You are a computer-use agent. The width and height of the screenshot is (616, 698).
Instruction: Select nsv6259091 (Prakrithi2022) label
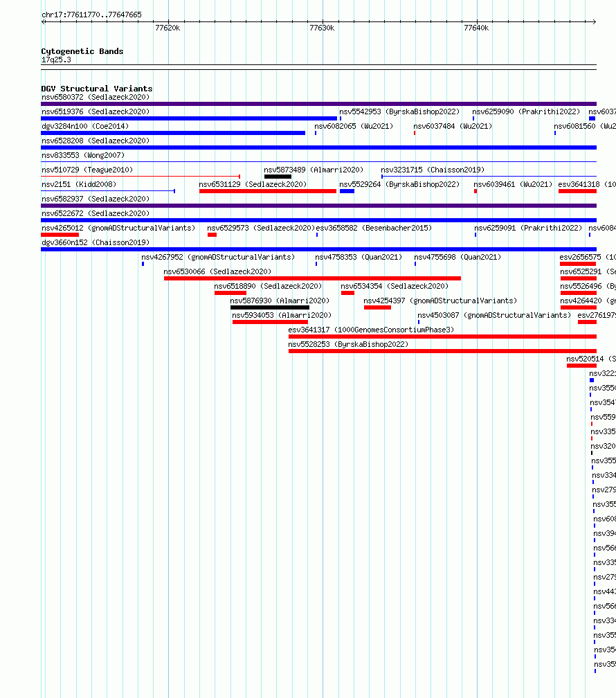528,228
